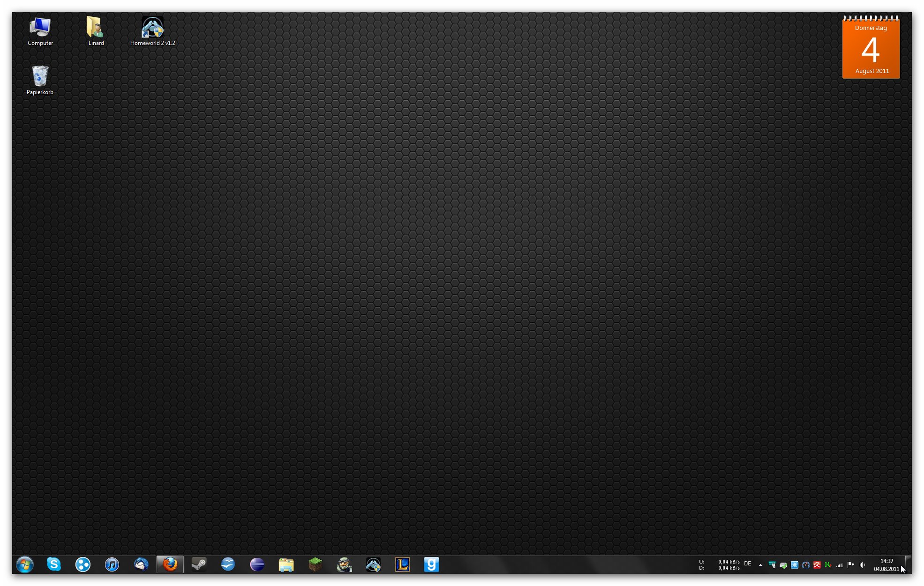Screen dimensions: 924x586
Task: Open League of Legends taskbar icon
Action: (x=402, y=564)
